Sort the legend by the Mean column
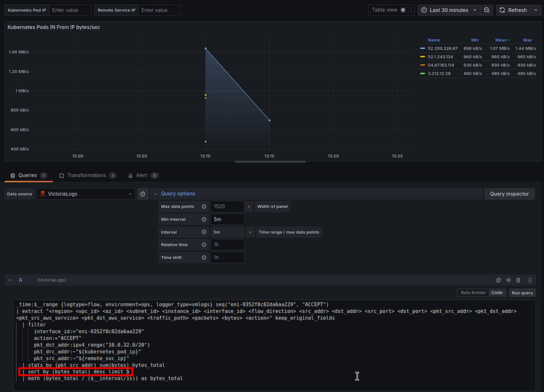Image resolution: width=544 pixels, height=392 pixels. tap(503, 40)
